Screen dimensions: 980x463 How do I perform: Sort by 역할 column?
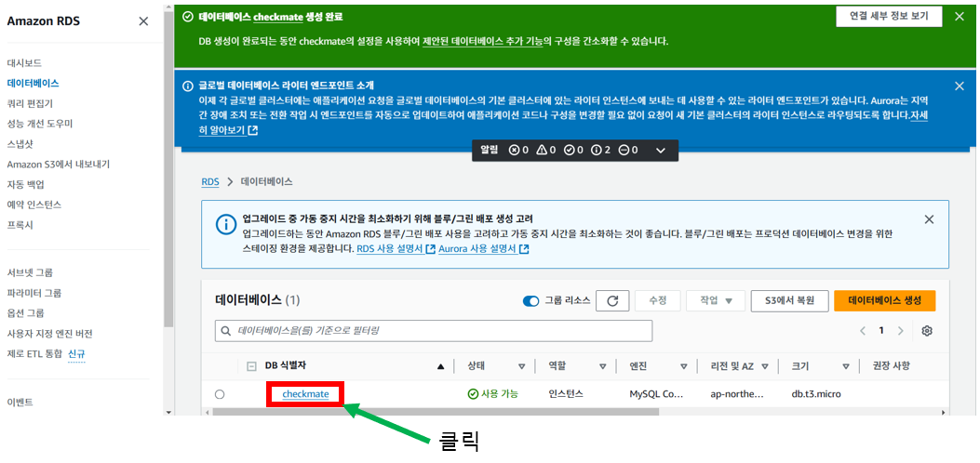pyautogui.click(x=602, y=366)
